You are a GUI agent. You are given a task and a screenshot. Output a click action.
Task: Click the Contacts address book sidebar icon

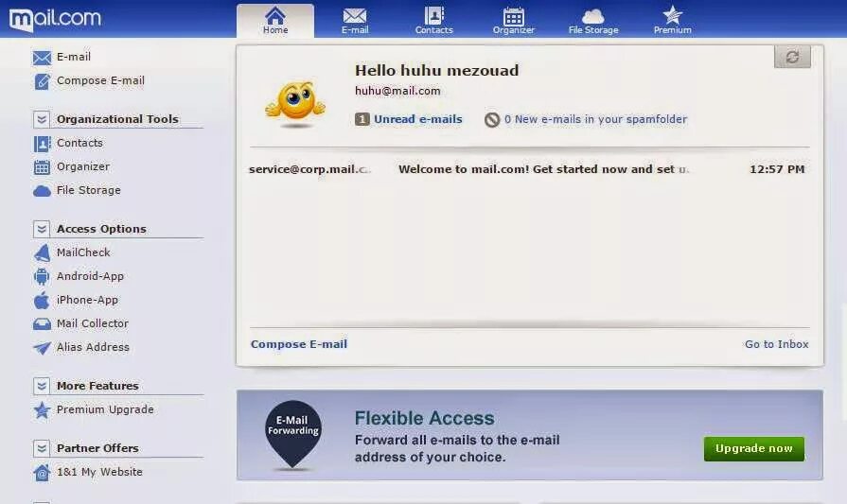42,144
